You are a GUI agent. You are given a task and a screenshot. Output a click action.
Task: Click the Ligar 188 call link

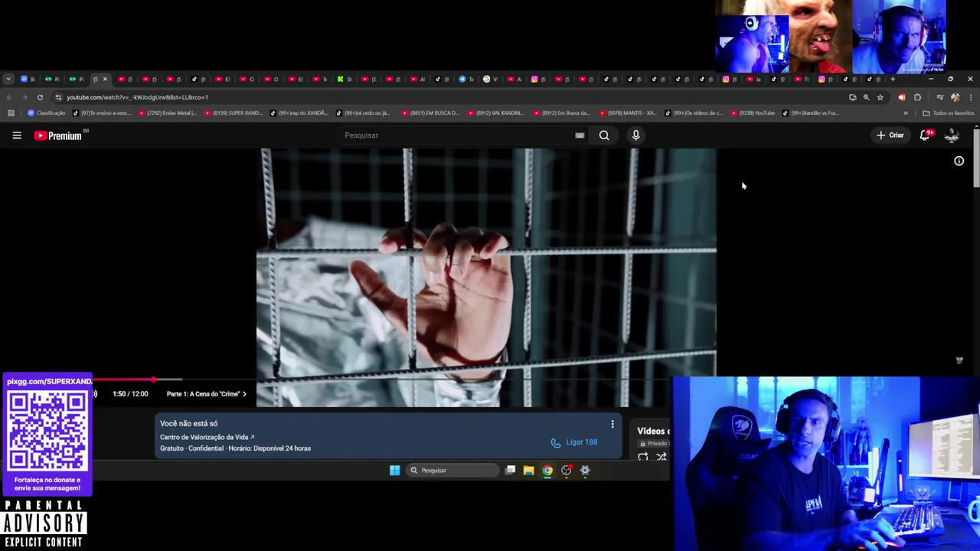tap(574, 442)
